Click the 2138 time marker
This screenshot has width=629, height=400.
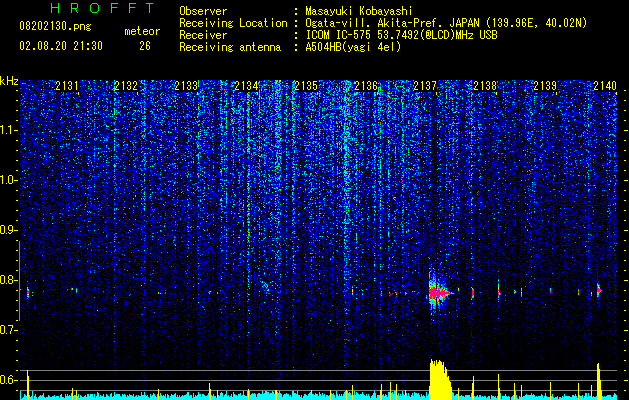tap(485, 86)
